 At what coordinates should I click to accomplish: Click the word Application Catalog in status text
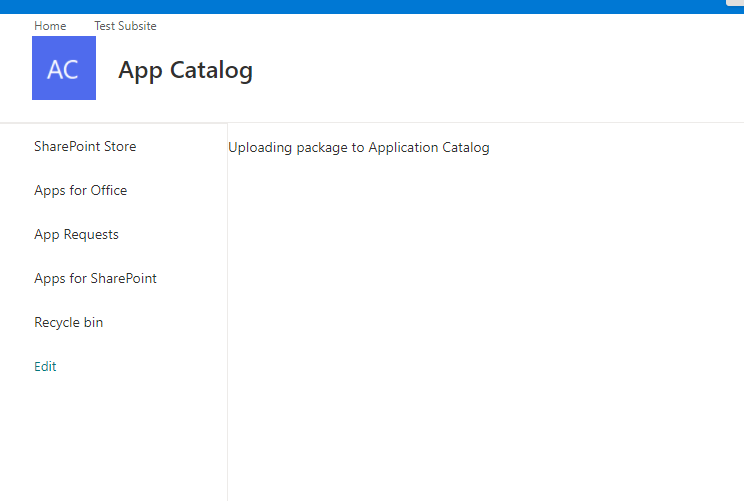pos(429,148)
